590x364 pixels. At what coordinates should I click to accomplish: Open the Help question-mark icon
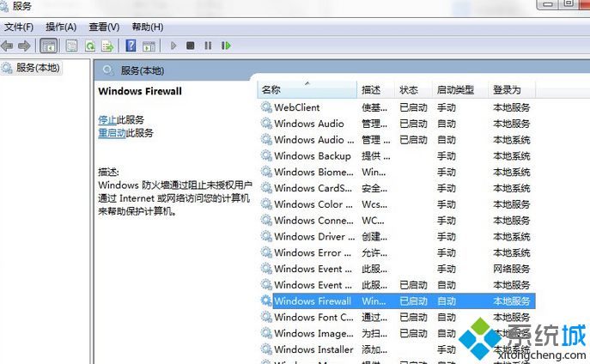coord(131,45)
